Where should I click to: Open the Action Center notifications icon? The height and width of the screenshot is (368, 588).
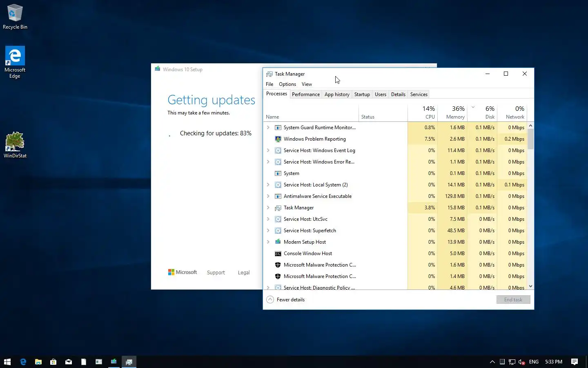point(575,362)
